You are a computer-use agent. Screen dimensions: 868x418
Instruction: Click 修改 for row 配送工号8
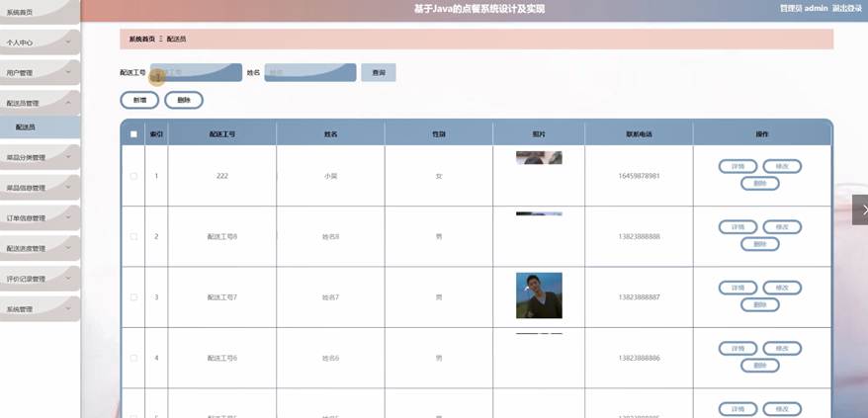click(x=782, y=227)
